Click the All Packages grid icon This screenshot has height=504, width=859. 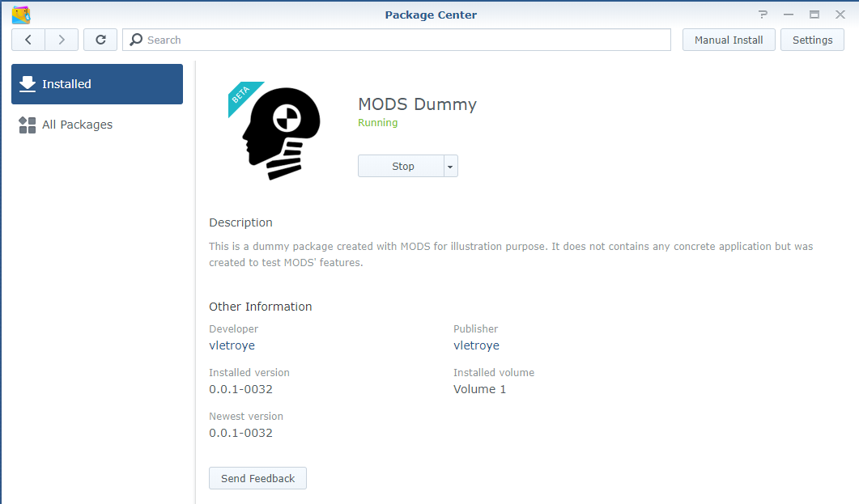pos(28,125)
